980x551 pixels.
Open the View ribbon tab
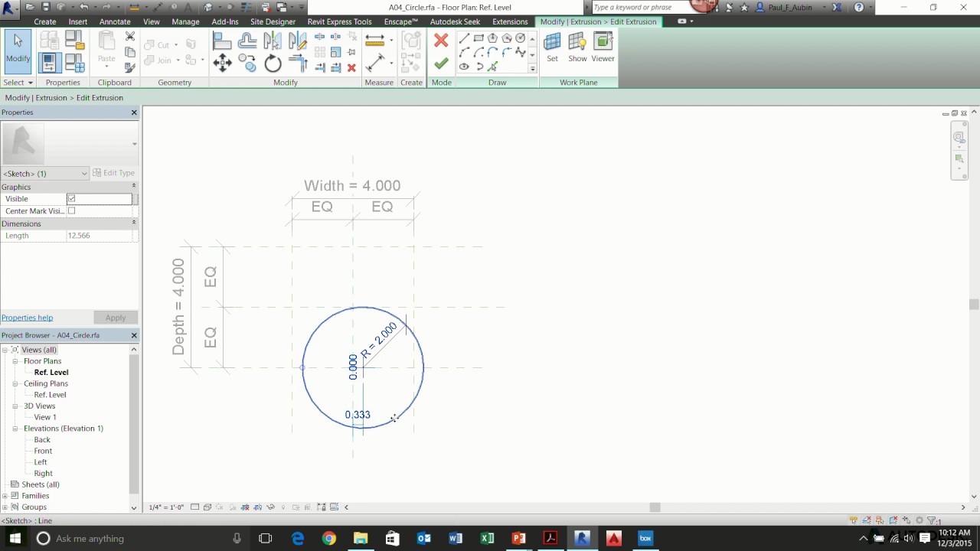coord(152,21)
